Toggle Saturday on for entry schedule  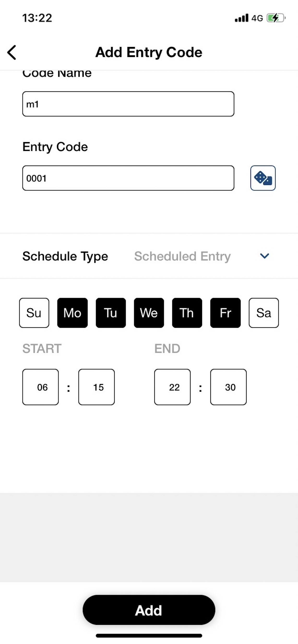click(264, 313)
